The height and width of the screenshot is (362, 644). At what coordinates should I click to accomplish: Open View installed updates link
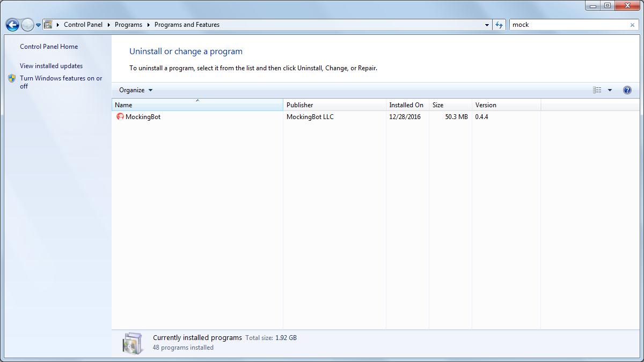[x=51, y=66]
